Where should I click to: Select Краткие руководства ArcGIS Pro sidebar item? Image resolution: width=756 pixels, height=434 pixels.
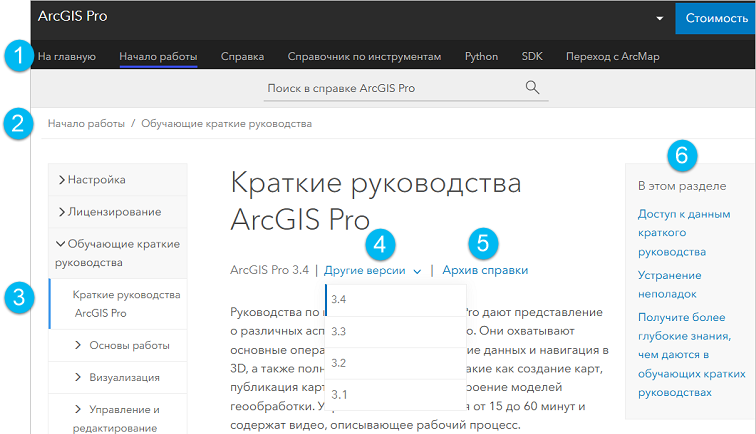[x=118, y=304]
